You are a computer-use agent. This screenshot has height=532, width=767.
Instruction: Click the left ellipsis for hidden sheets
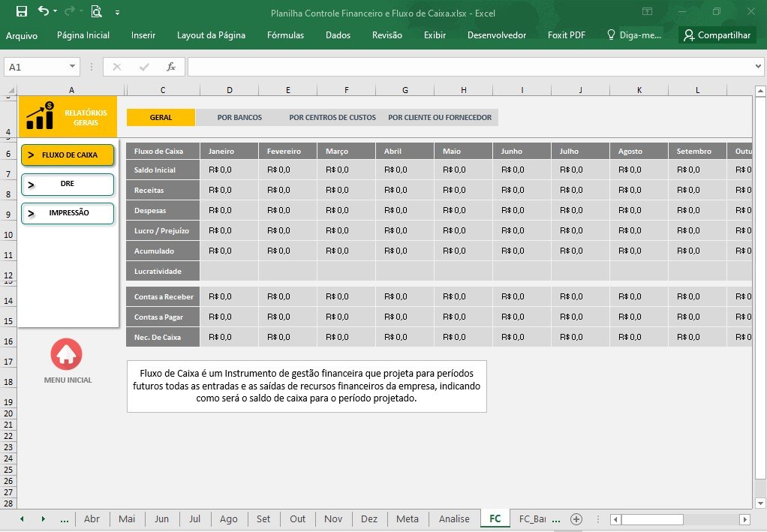point(64,520)
